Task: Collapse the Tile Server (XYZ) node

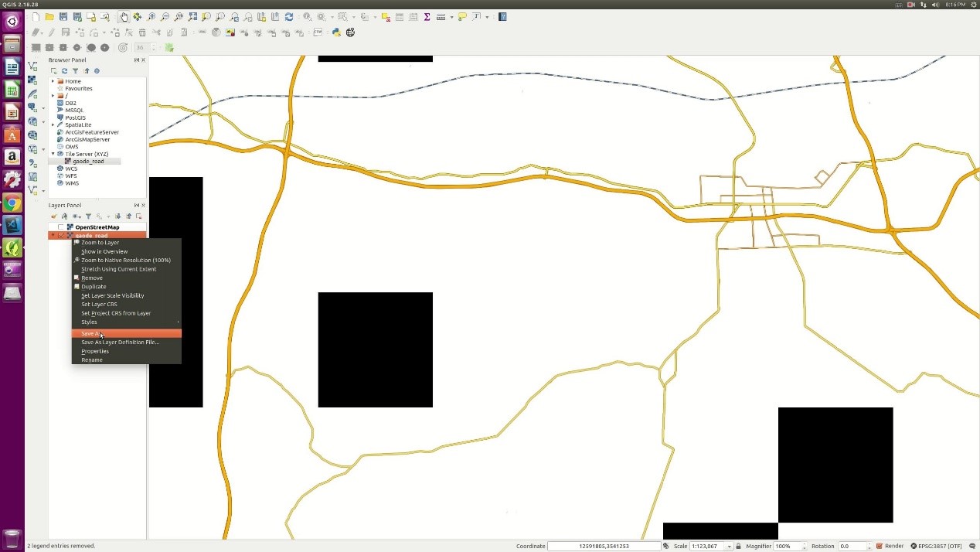Action: click(53, 154)
